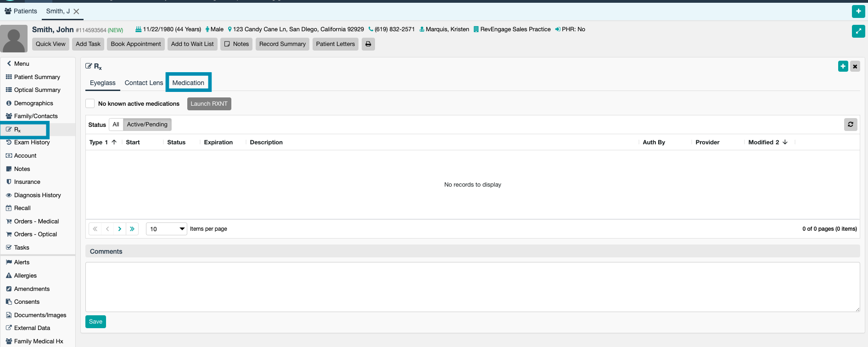Jump to last page in pager
868x347 pixels.
pos(132,229)
